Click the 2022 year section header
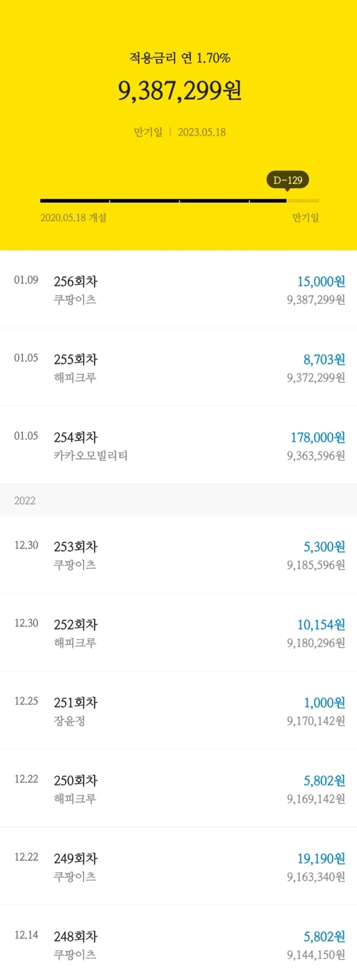357x980 pixels. tap(25, 500)
